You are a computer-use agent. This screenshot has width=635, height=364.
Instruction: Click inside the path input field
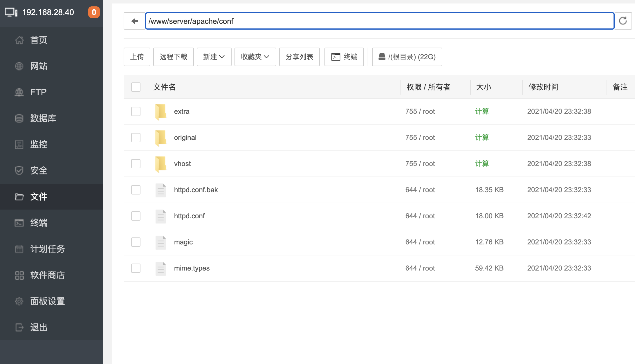coord(377,21)
